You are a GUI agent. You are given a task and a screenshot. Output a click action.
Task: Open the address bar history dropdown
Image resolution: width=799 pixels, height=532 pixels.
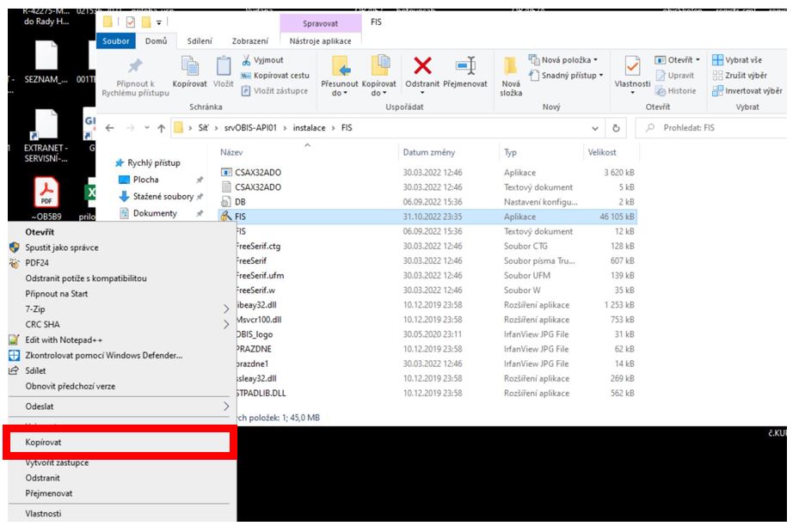click(x=596, y=128)
